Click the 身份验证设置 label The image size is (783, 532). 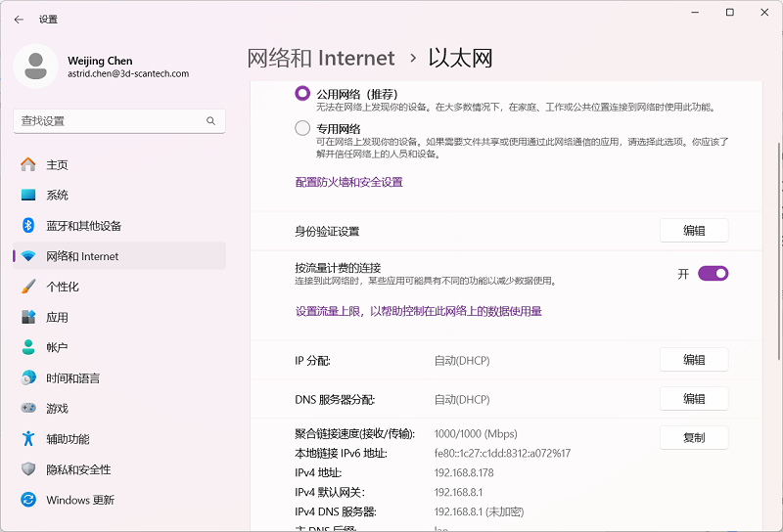point(327,231)
